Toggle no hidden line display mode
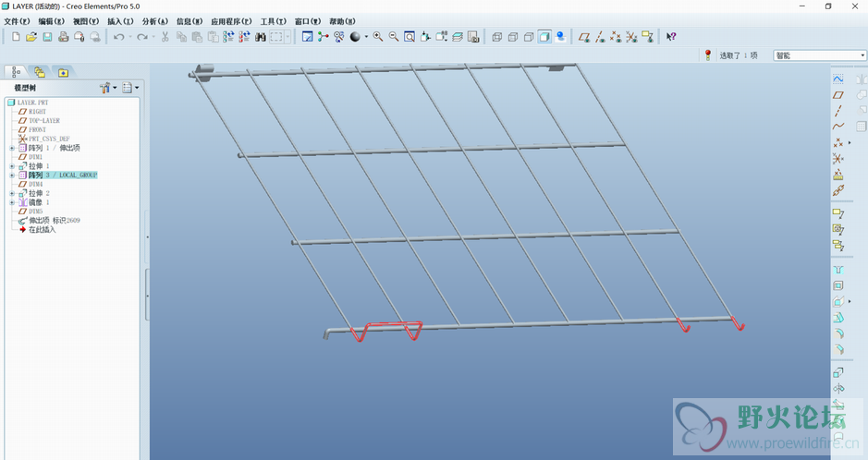 click(529, 37)
